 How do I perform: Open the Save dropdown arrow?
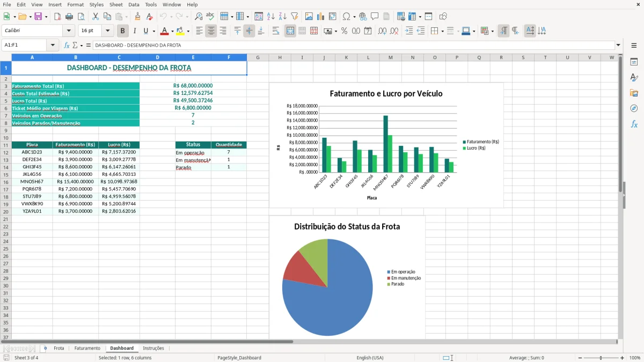pos(46,17)
